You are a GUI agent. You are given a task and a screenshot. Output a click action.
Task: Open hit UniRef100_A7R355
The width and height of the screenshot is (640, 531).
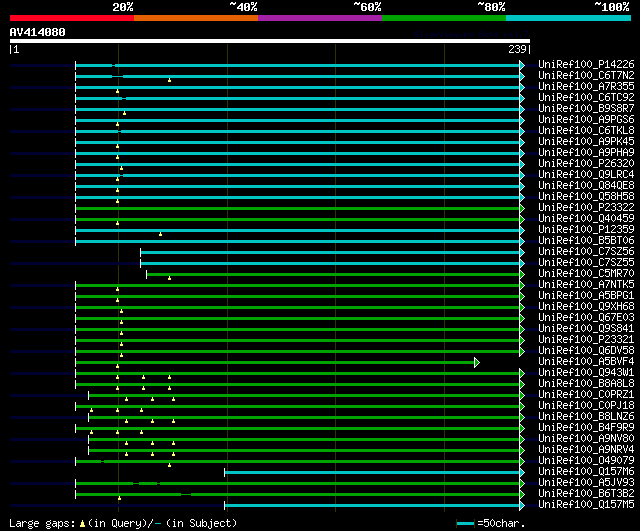586,87
